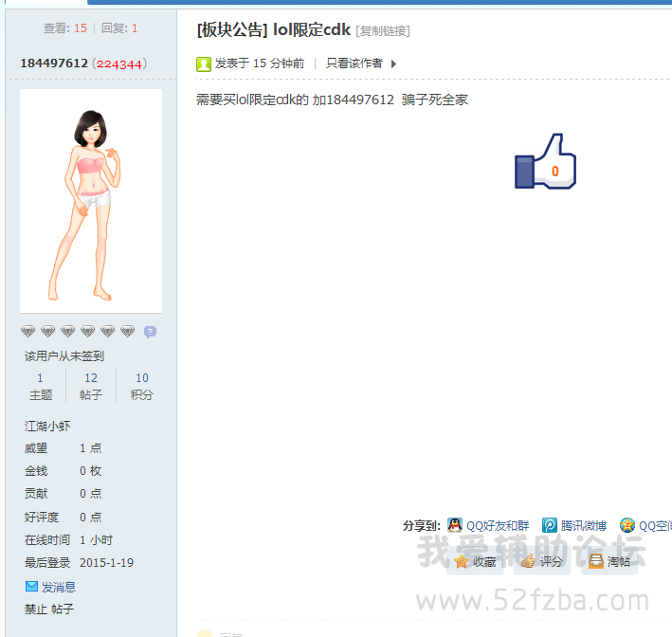Click the first diamond rank icon
672x637 pixels.
[x=28, y=332]
